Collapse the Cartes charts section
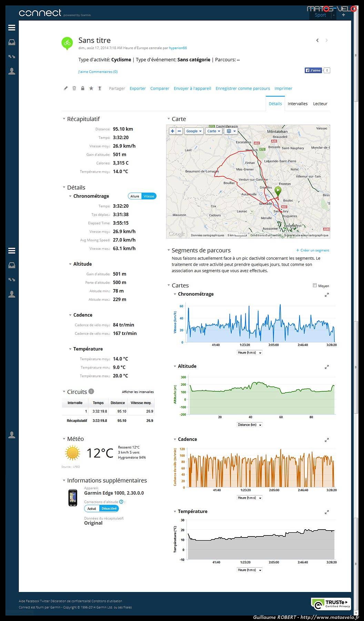The image size is (364, 621). point(169,285)
